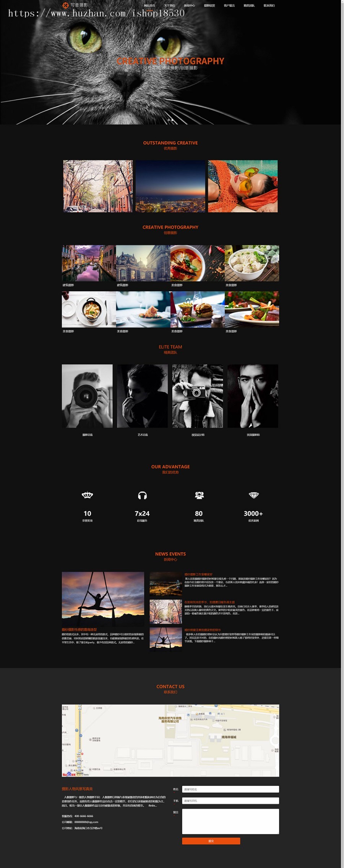This screenshot has height=868, width=344.
Task: Open the news headline 婚纱摄影工作室哪家好
Action: tap(198, 574)
